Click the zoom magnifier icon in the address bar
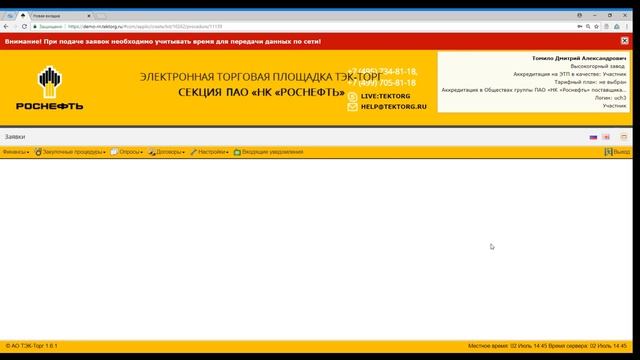640x360 pixels. [x=588, y=27]
